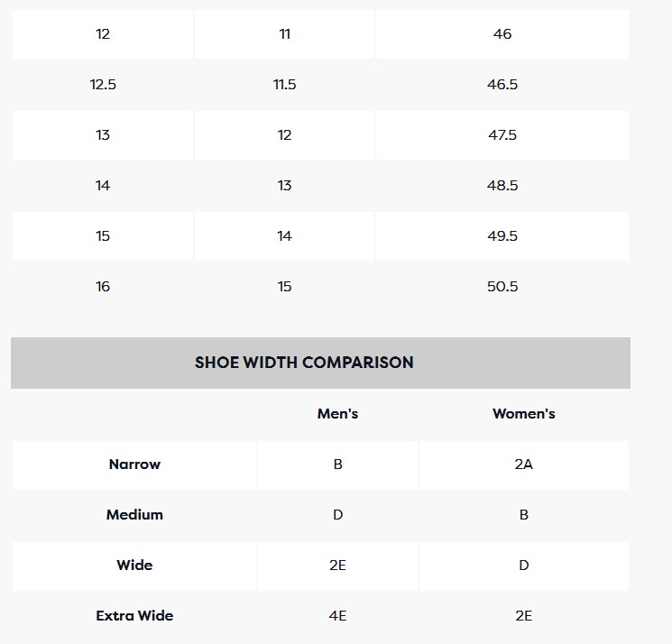The height and width of the screenshot is (644, 672).
Task: Click the 47.5 size value
Action: point(502,135)
